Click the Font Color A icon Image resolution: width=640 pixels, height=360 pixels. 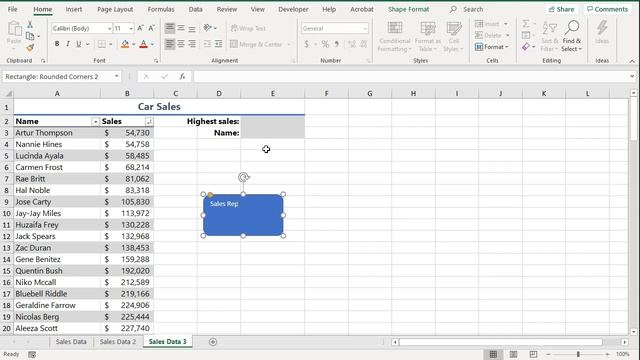(x=143, y=44)
